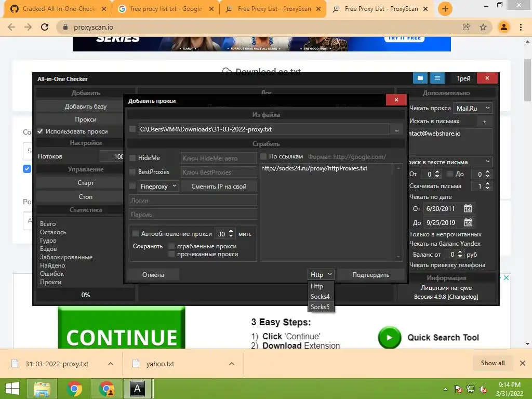Choose Socks5 from dropdown list
This screenshot has height=399, width=532.
click(321, 307)
